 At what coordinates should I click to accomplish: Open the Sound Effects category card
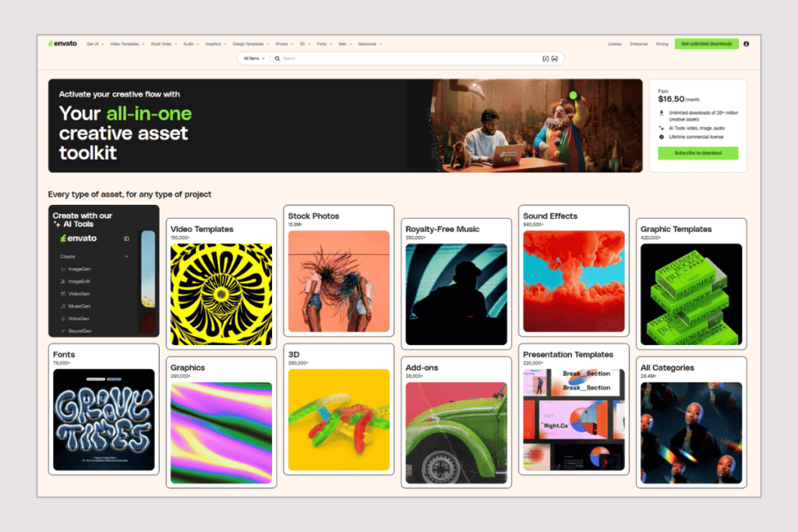coord(574,271)
